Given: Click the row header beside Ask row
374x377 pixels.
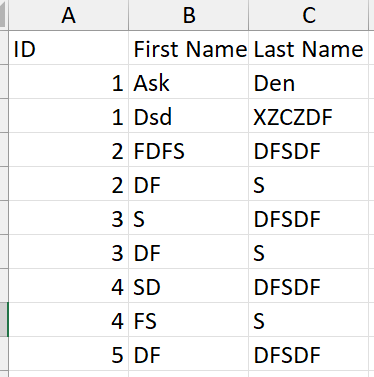Looking at the screenshot, I should tap(4, 82).
